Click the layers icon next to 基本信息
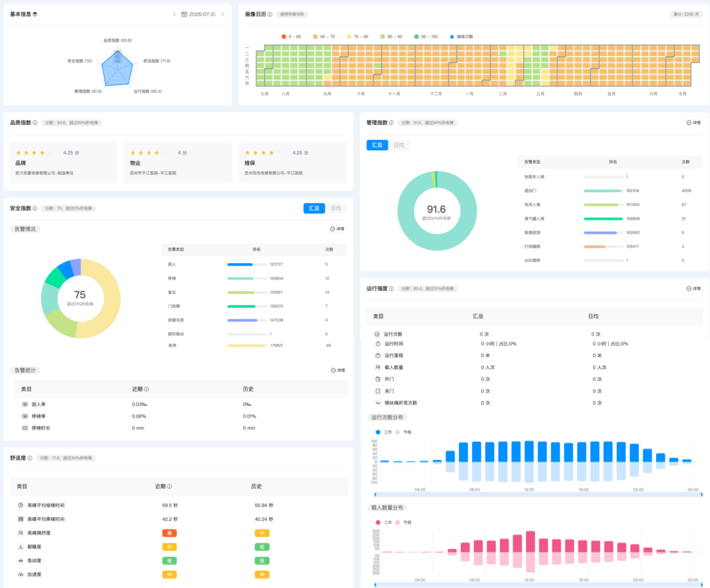The width and height of the screenshot is (710, 588). click(35, 14)
